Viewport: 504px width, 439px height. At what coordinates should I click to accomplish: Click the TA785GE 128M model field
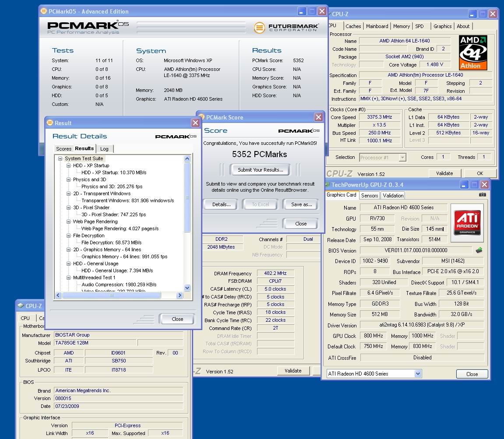[x=95, y=343]
